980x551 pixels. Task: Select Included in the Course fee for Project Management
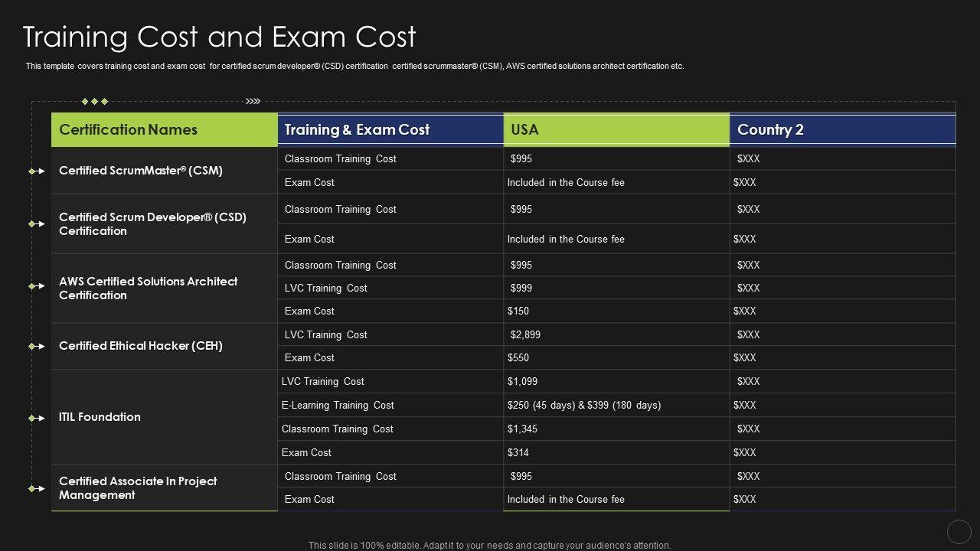point(566,499)
